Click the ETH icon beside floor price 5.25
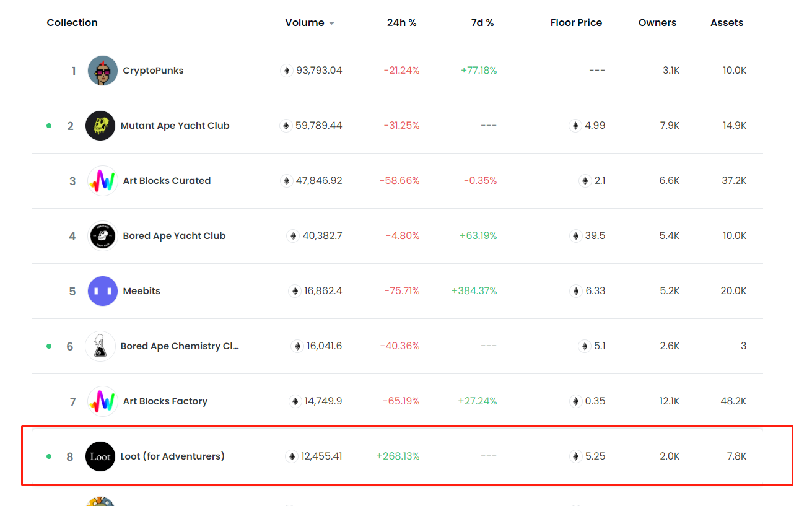Screen dimensions: 812x506 point(575,456)
